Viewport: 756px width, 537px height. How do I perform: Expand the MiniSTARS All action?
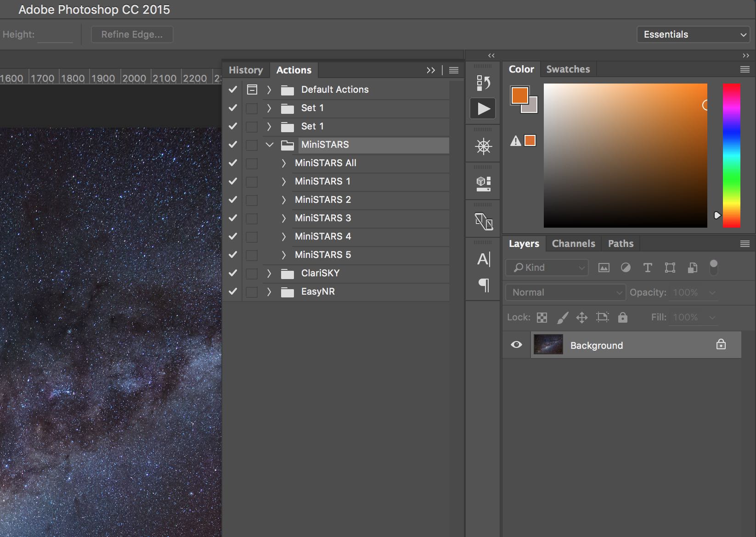pyautogui.click(x=283, y=163)
